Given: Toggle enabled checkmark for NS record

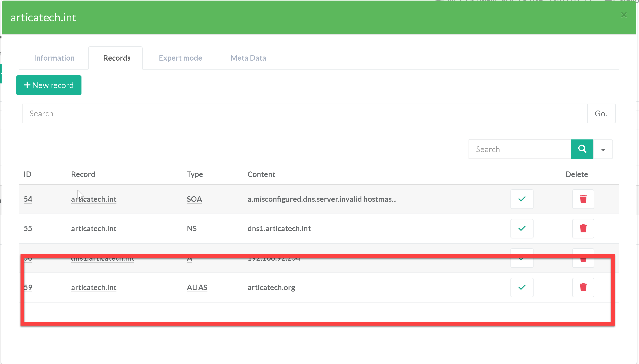Looking at the screenshot, I should pos(522,228).
